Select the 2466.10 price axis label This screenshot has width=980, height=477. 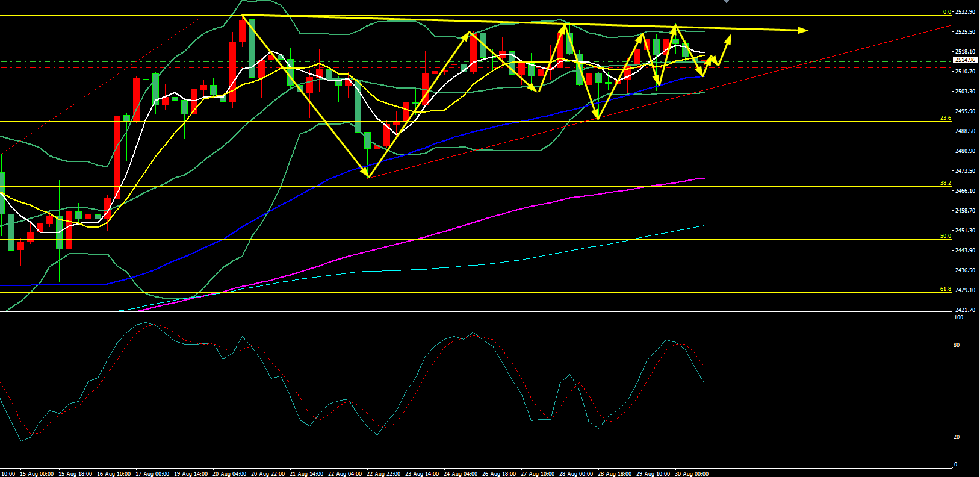click(x=965, y=191)
